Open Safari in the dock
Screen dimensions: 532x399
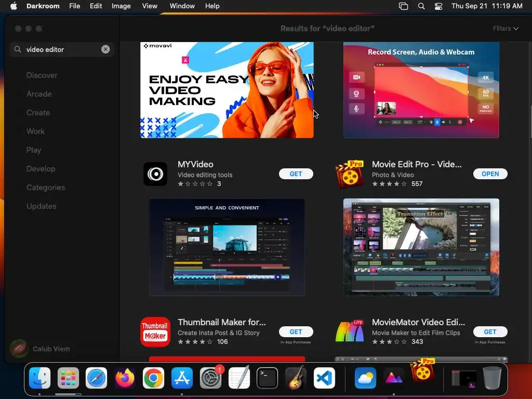point(96,378)
